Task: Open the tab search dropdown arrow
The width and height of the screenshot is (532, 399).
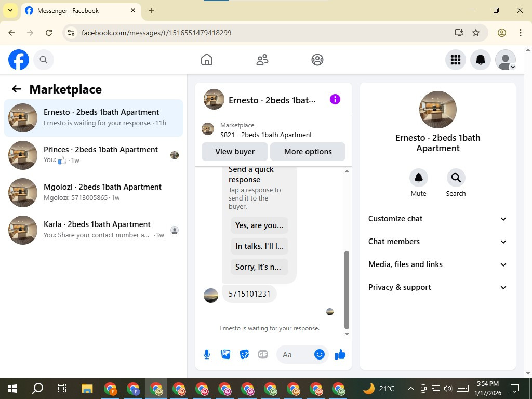Action: point(10,10)
